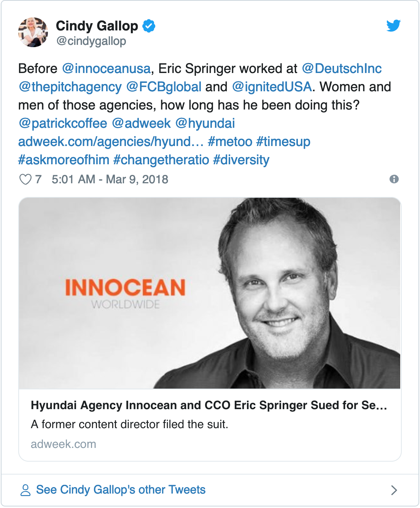Open the #changetheratio hashtag
420x508 pixels.
point(161,160)
